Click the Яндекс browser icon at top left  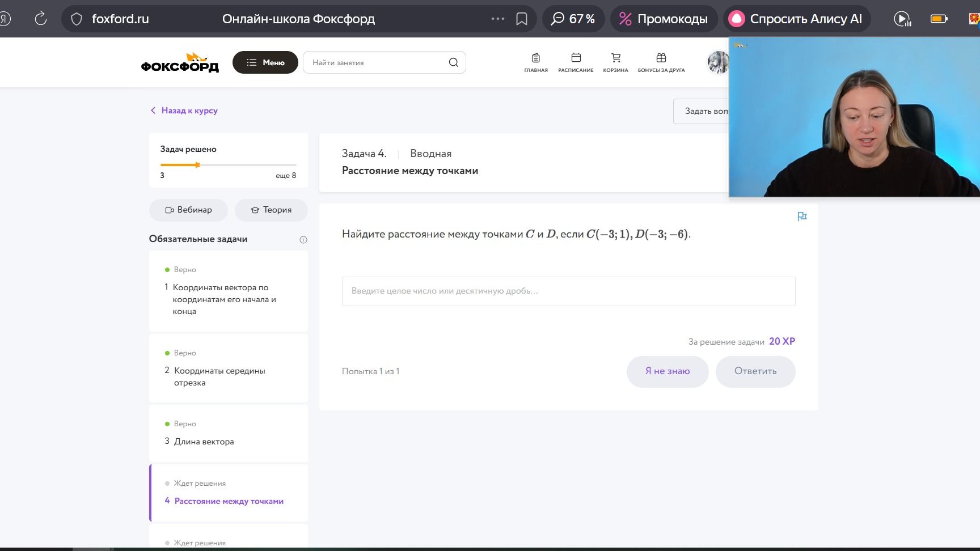[5, 19]
